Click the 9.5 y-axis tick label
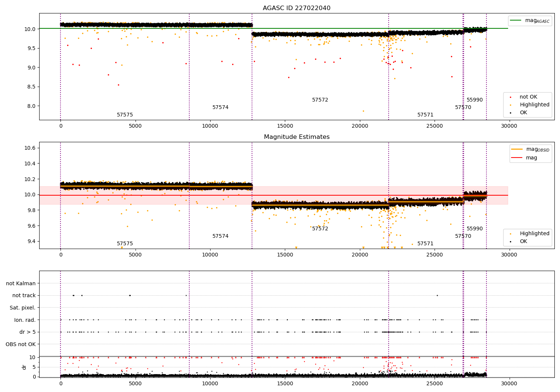 pyautogui.click(x=31, y=49)
